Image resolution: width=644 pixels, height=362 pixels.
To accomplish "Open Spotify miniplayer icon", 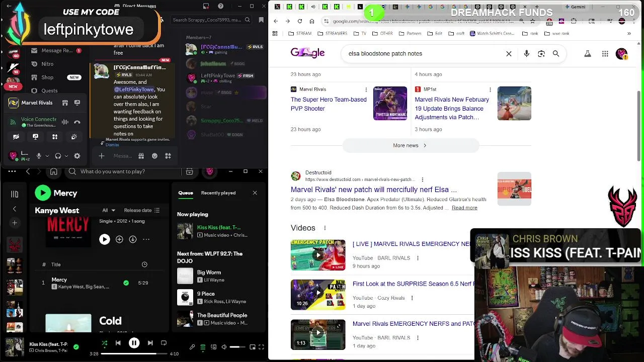I will (253, 347).
